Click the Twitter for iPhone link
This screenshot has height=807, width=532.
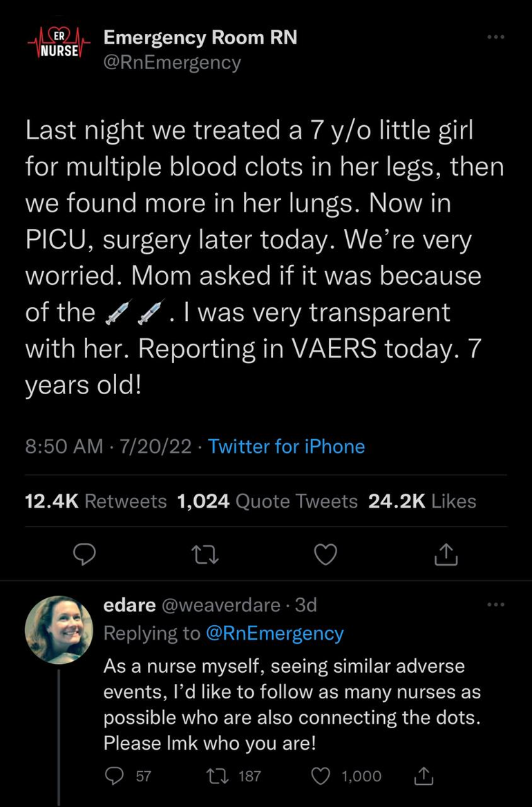tap(286, 447)
